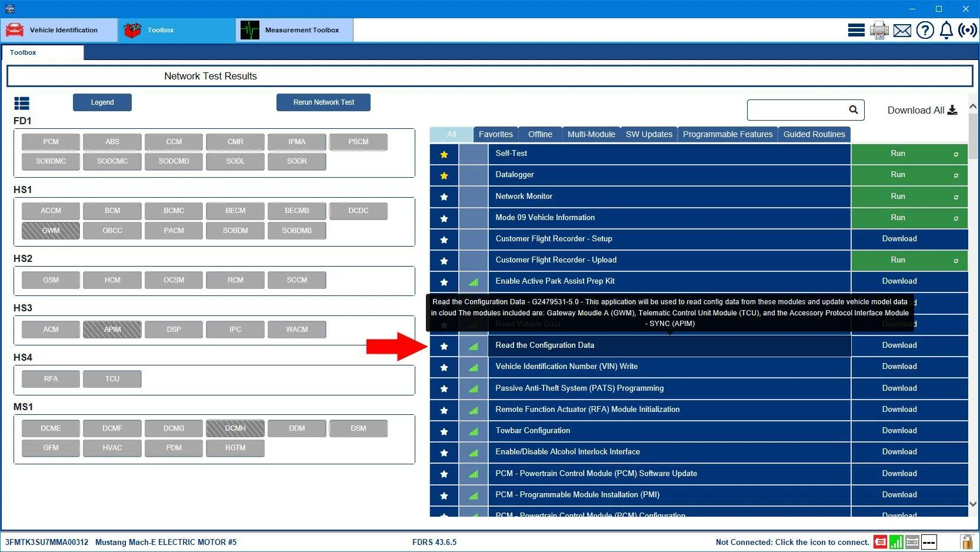Toggle favorite star for Read the Configuration Data
The height and width of the screenshot is (552, 980).
pyautogui.click(x=444, y=346)
